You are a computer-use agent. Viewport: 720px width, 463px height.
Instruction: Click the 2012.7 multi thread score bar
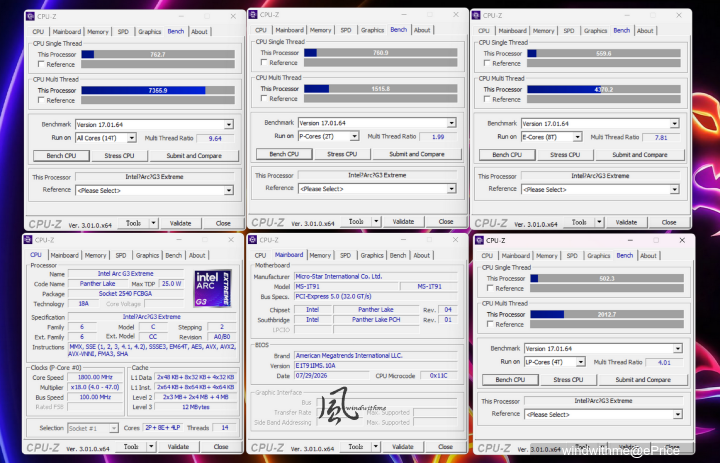(x=607, y=315)
